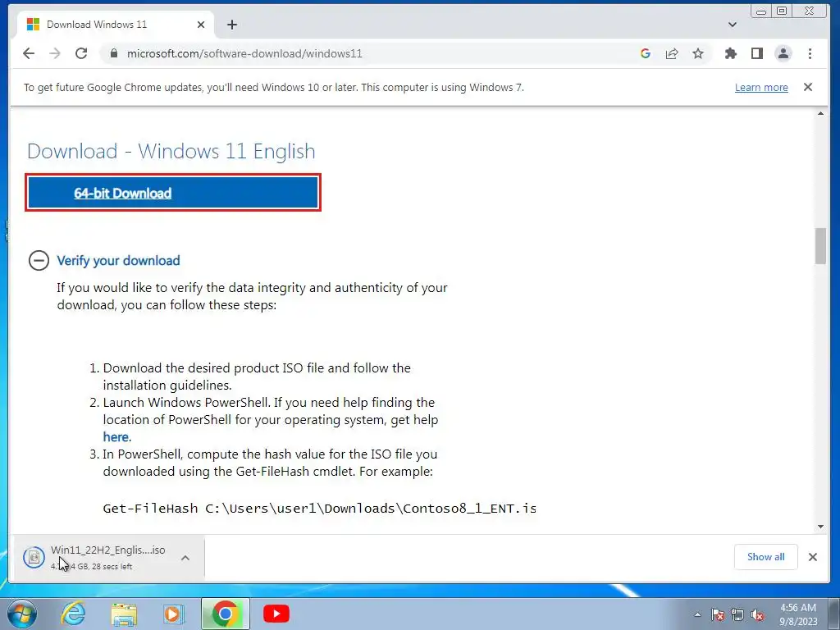
Task: Launch Internet Explorer from taskbar
Action: [73, 614]
